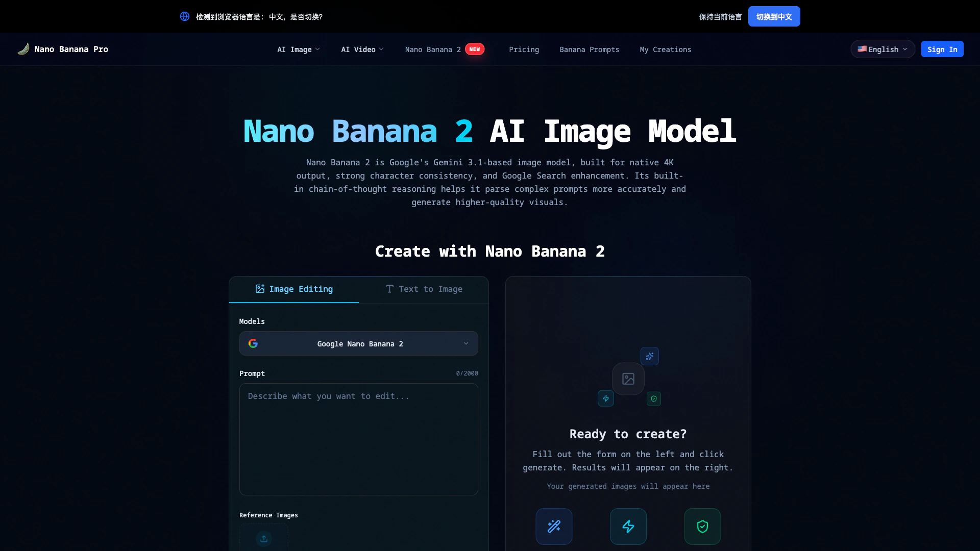The image size is (980, 551).
Task: Click the magic wand feature icon
Action: coord(554,526)
